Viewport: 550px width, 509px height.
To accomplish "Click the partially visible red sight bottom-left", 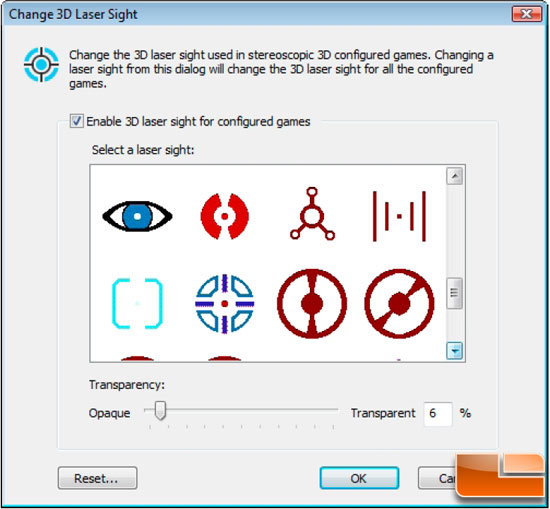I will (x=137, y=359).
